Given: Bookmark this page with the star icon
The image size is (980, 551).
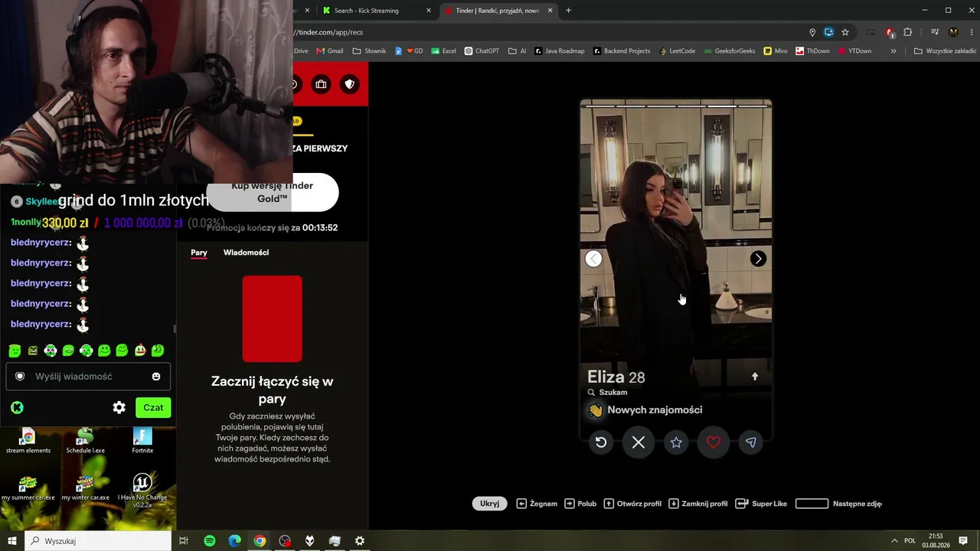Looking at the screenshot, I should 845,32.
